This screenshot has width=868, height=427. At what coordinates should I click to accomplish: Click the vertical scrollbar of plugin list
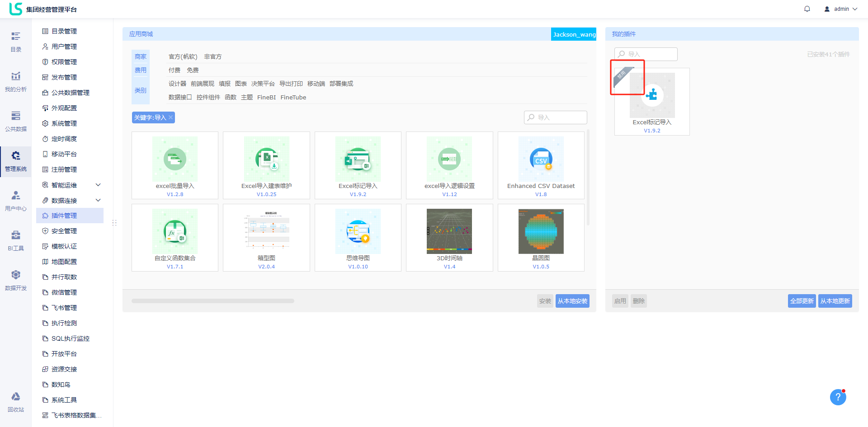pos(588,177)
